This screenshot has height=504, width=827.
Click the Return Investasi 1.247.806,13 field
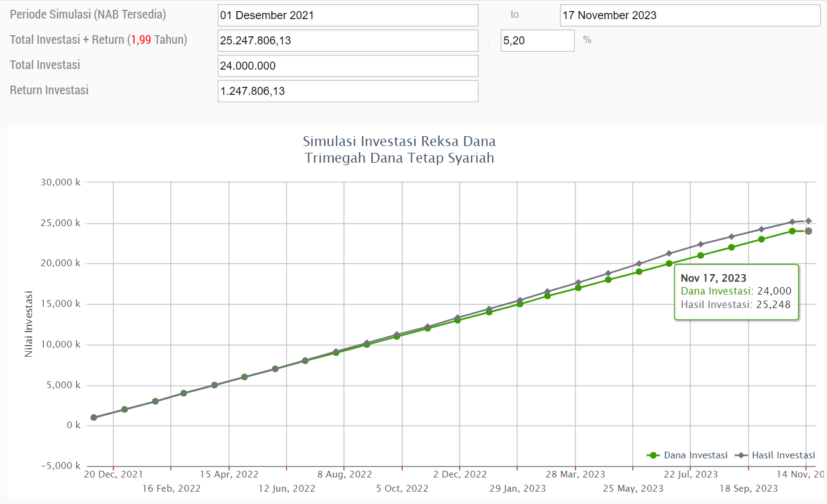pos(348,91)
